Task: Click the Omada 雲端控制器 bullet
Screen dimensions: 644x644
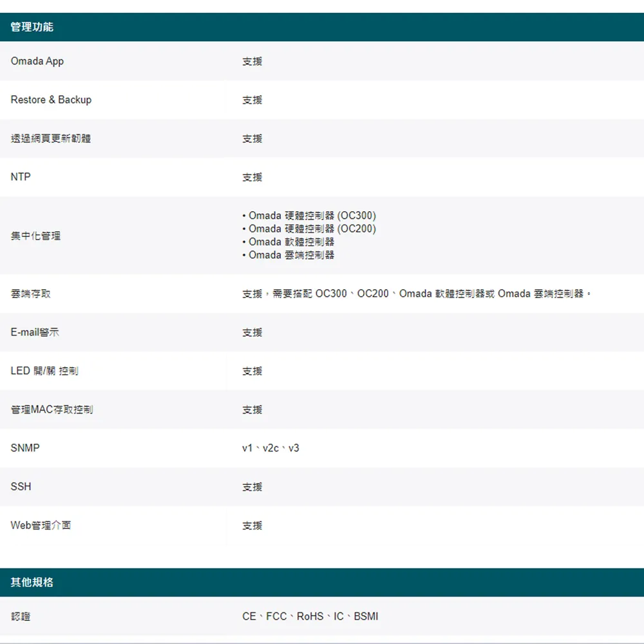Action: [289, 255]
